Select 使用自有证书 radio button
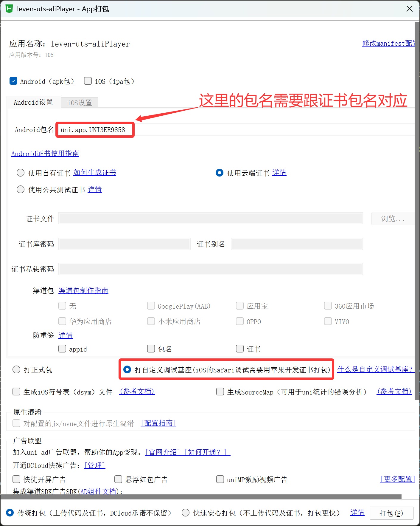 [x=21, y=173]
